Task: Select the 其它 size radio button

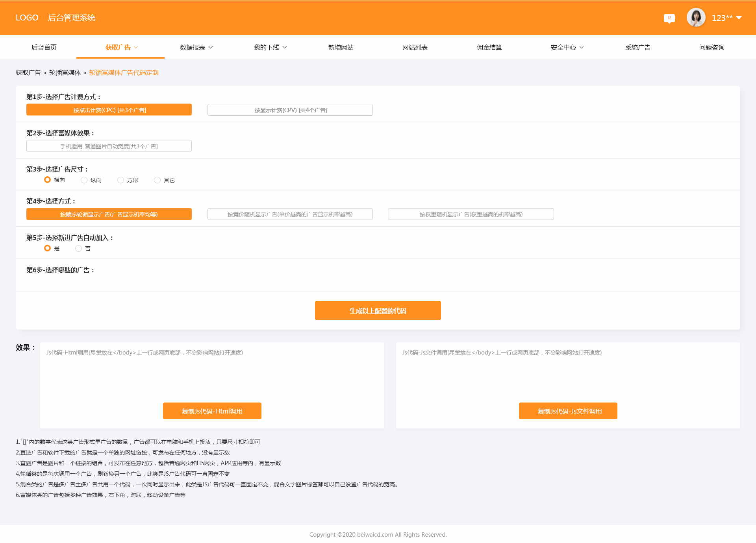Action: click(x=157, y=180)
